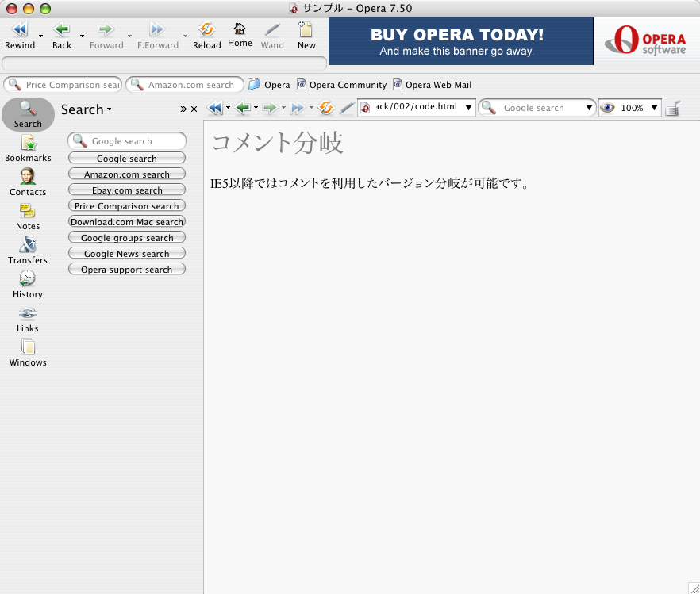Image resolution: width=700 pixels, height=594 pixels.
Task: Toggle the padlock security icon
Action: 672,109
